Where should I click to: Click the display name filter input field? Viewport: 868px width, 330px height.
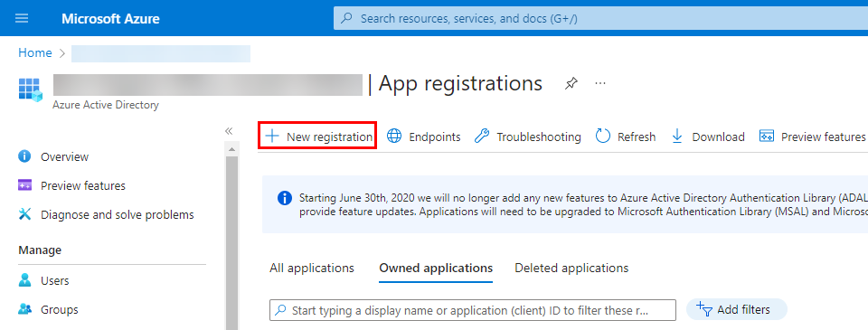point(473,310)
